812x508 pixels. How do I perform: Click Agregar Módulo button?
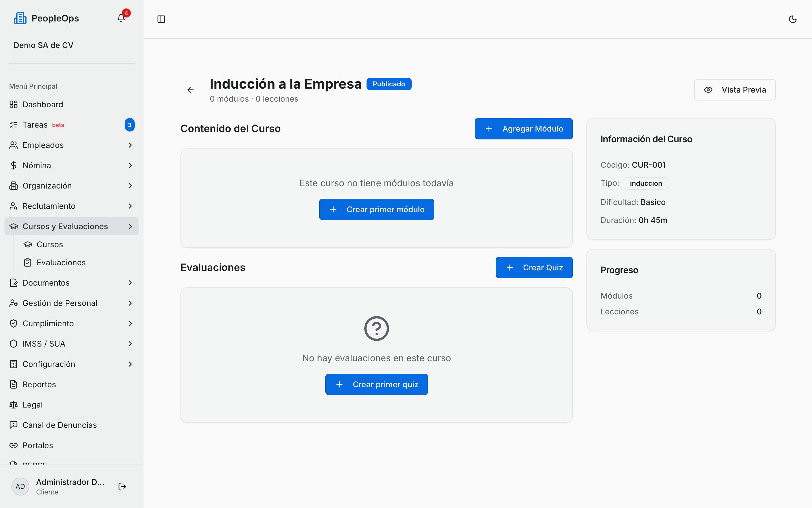[524, 129]
